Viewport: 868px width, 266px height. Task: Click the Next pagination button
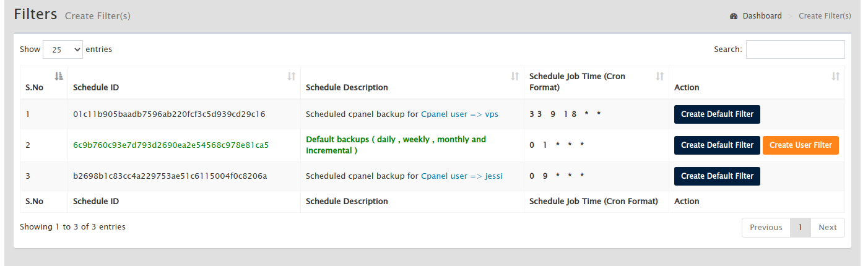point(827,228)
